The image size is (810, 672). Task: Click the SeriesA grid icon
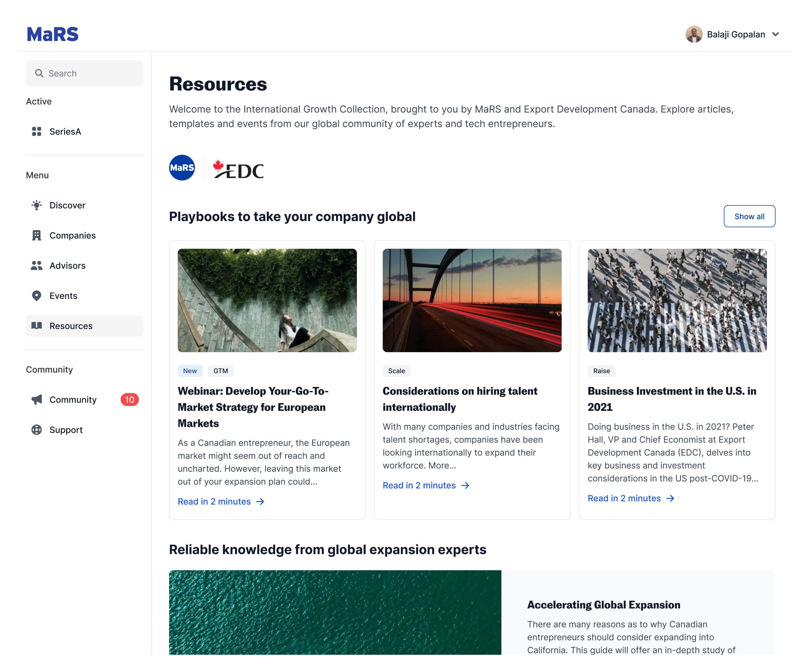(37, 131)
